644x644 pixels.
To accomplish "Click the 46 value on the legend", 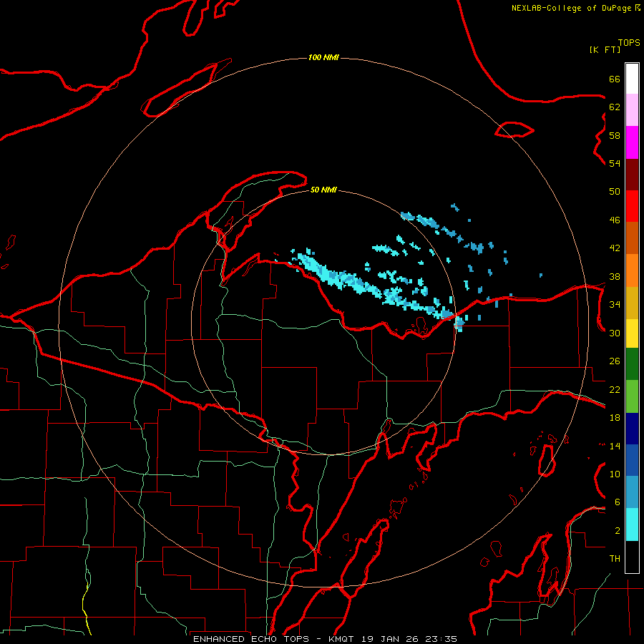I will 615,220.
